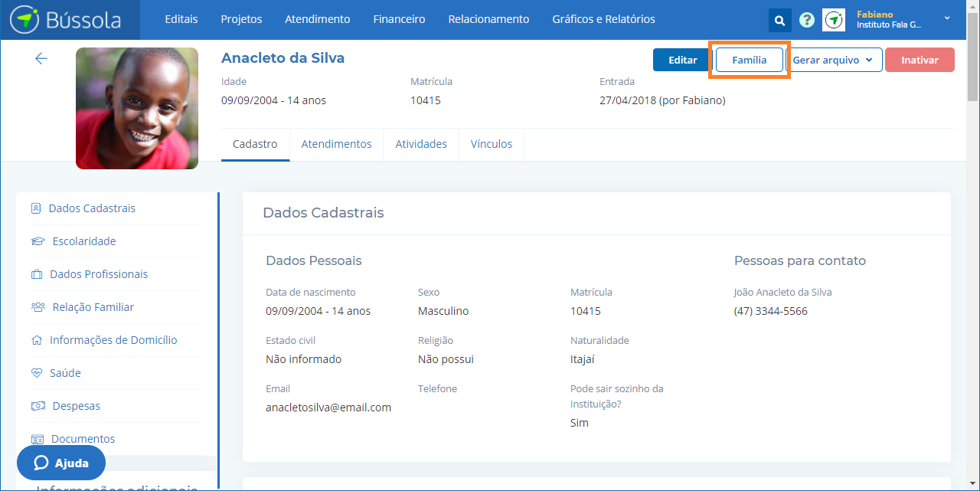Screen dimensions: 980x491
Task: Click the Idade value 09/09/2004 - 14 anos in header
Action: tap(273, 100)
